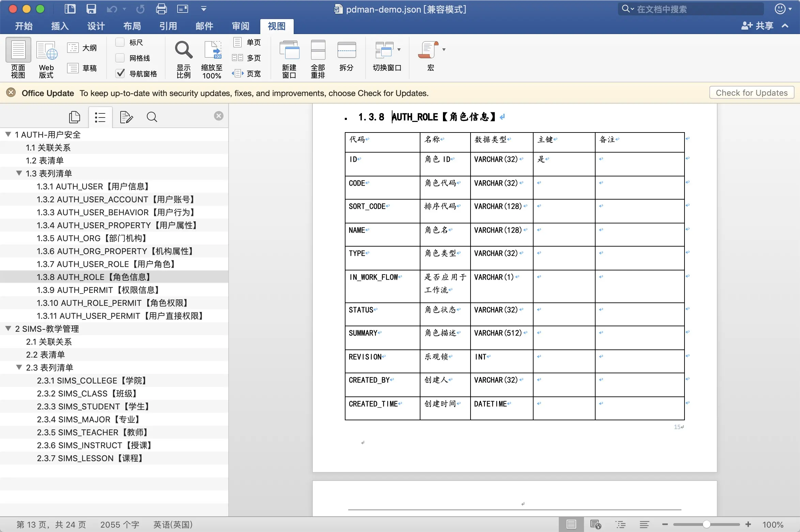
Task: Click the Save floppy disk icon
Action: click(x=91, y=9)
